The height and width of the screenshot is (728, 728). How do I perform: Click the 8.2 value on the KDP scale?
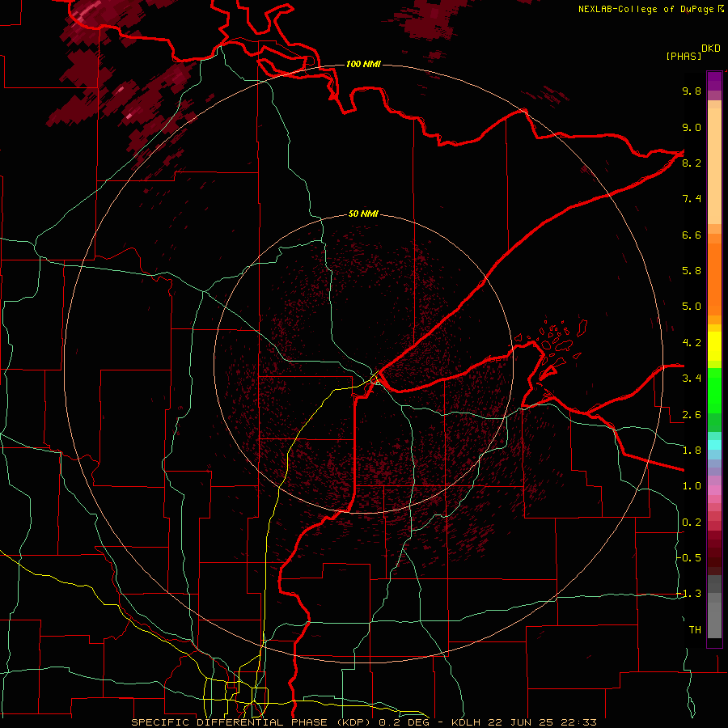[692, 163]
